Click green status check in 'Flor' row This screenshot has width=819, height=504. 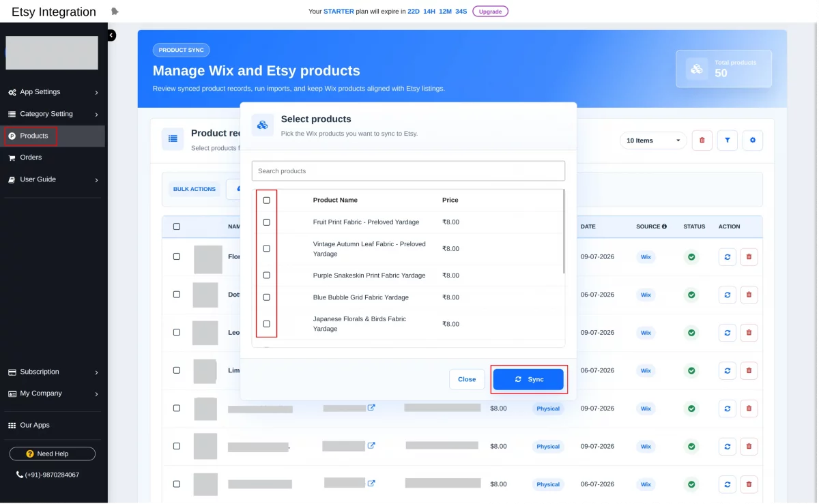pos(691,257)
